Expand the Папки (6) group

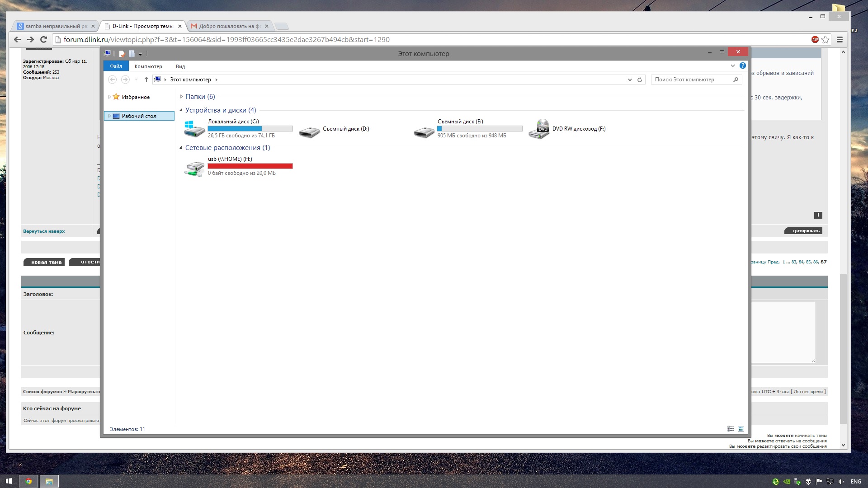pos(181,97)
